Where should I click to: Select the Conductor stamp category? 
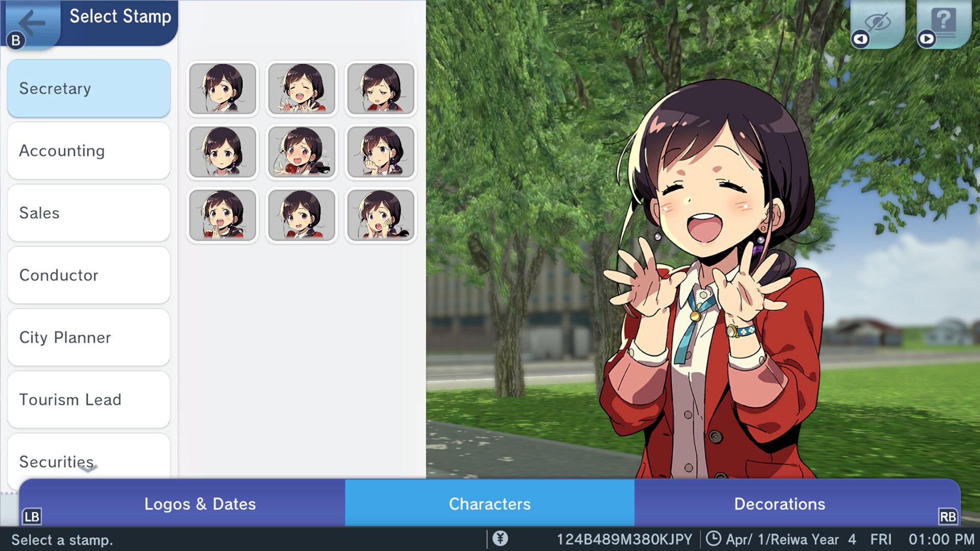88,275
